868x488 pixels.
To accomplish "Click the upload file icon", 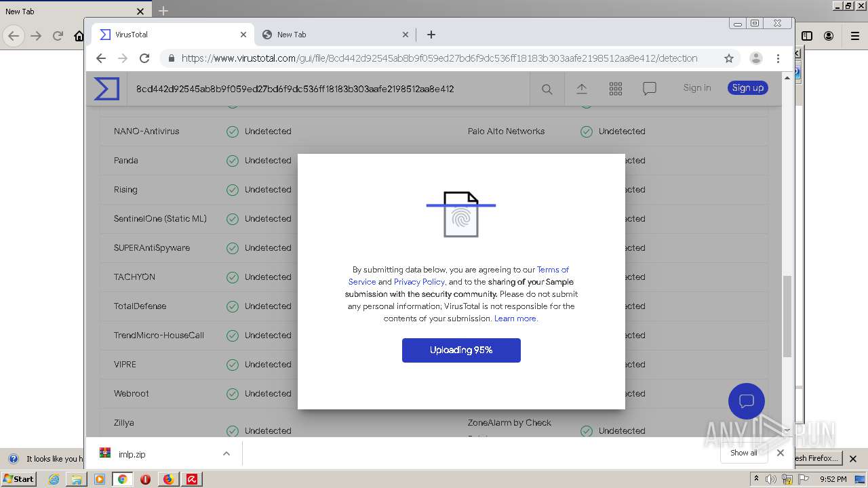I will tap(582, 89).
